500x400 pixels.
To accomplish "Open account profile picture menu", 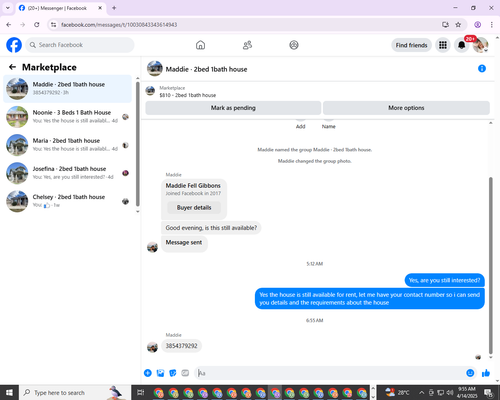I will click(480, 45).
